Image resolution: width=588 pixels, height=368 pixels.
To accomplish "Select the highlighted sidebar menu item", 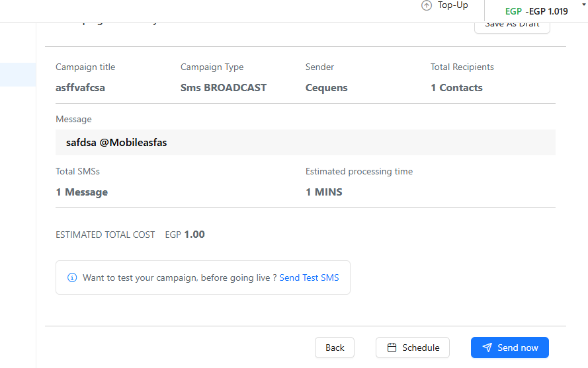I will pyautogui.click(x=18, y=75).
